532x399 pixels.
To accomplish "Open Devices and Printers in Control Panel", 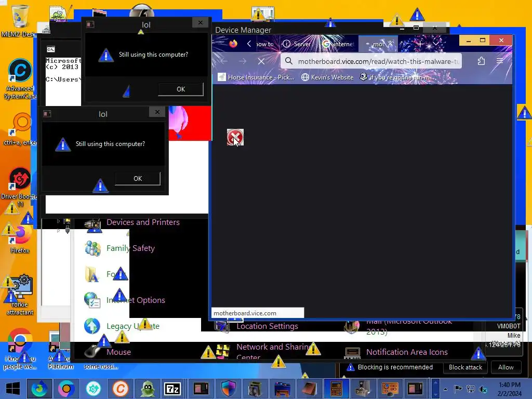I will [x=142, y=222].
